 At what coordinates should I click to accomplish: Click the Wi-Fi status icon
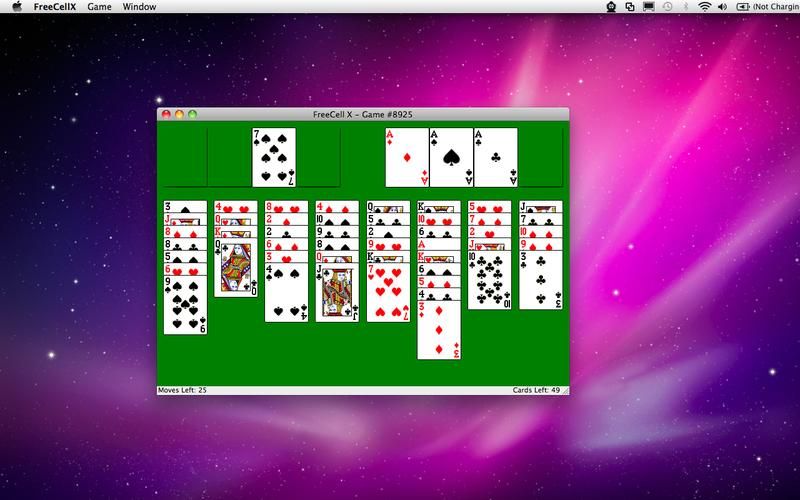point(705,7)
